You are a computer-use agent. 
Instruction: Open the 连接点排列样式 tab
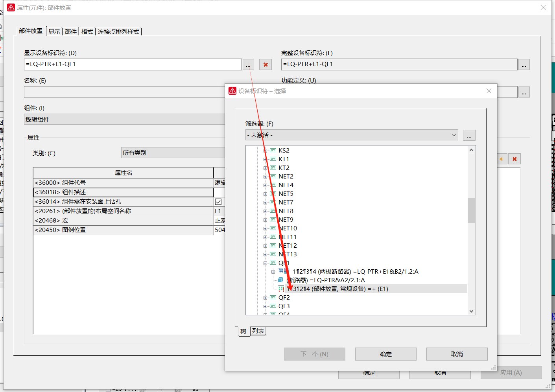pos(118,31)
